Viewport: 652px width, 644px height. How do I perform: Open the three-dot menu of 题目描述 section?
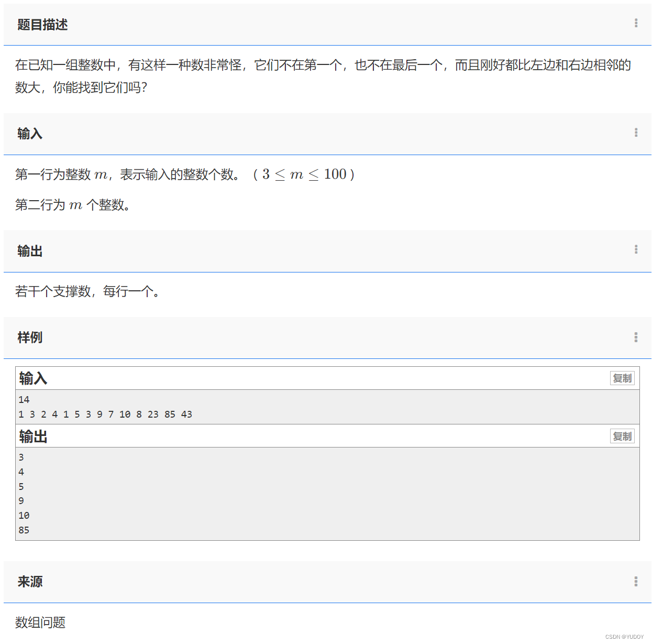(x=636, y=23)
